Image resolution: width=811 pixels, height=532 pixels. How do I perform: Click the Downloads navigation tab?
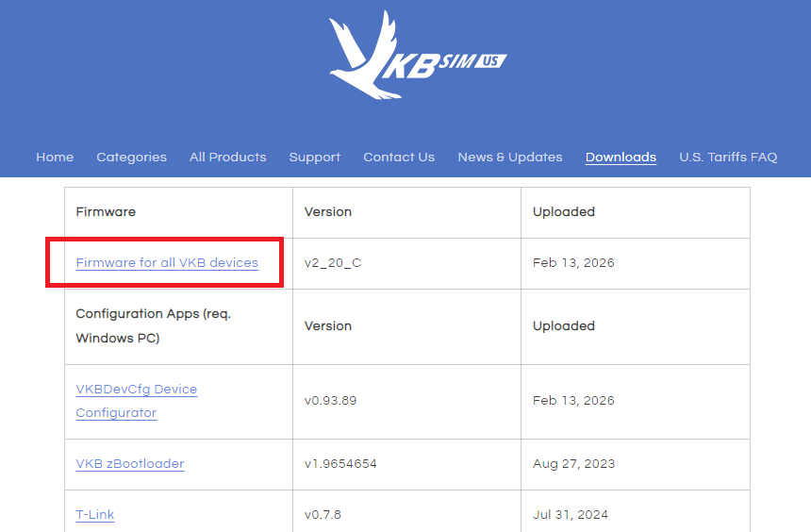pos(621,158)
